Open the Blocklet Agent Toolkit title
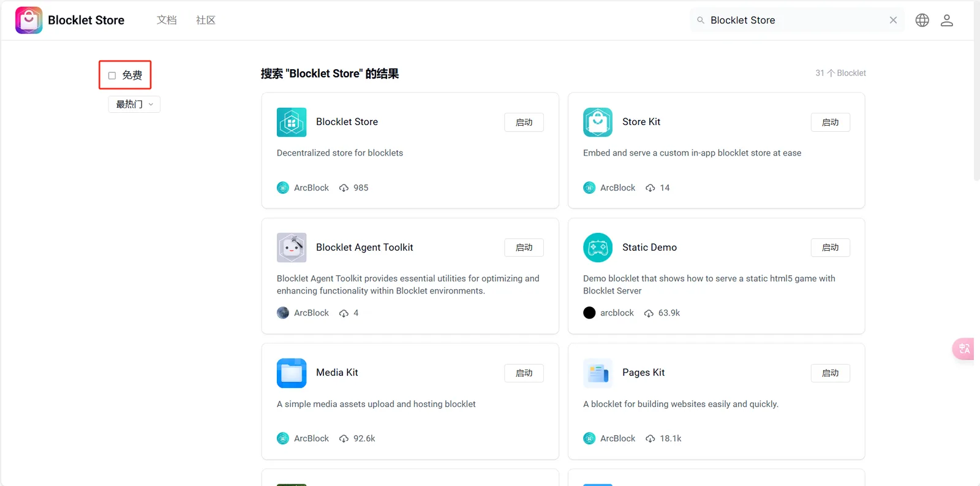This screenshot has width=980, height=486. point(364,248)
